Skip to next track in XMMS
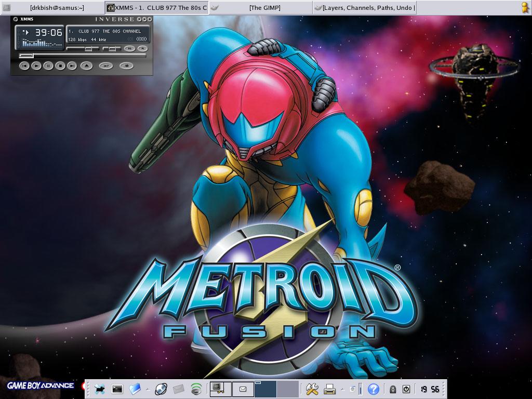The height and width of the screenshot is (399, 532). point(72,65)
